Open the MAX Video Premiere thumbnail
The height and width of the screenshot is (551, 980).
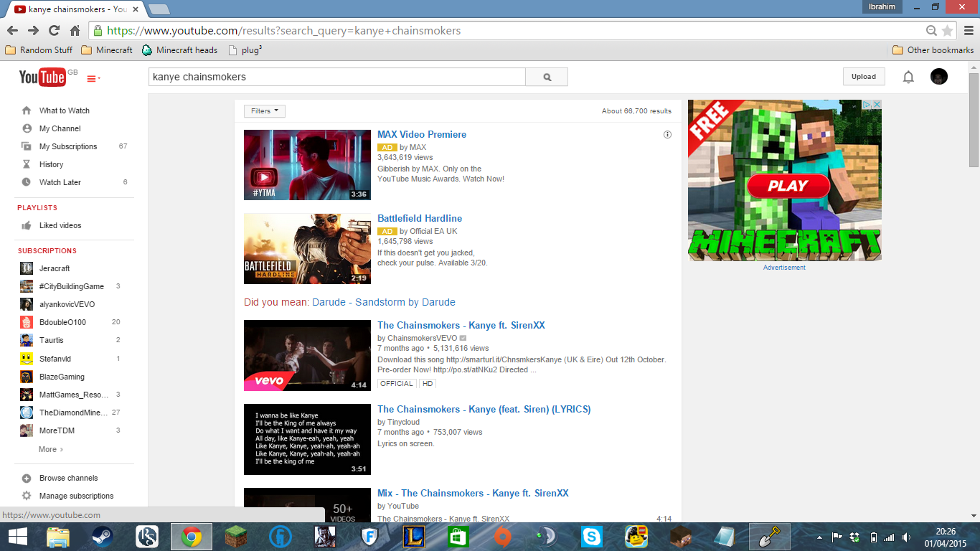click(x=307, y=165)
